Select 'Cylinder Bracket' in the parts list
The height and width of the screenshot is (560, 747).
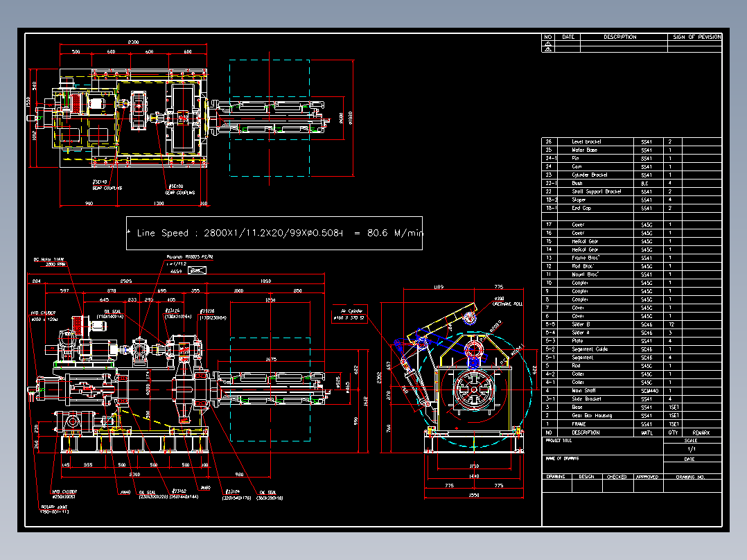pos(589,175)
